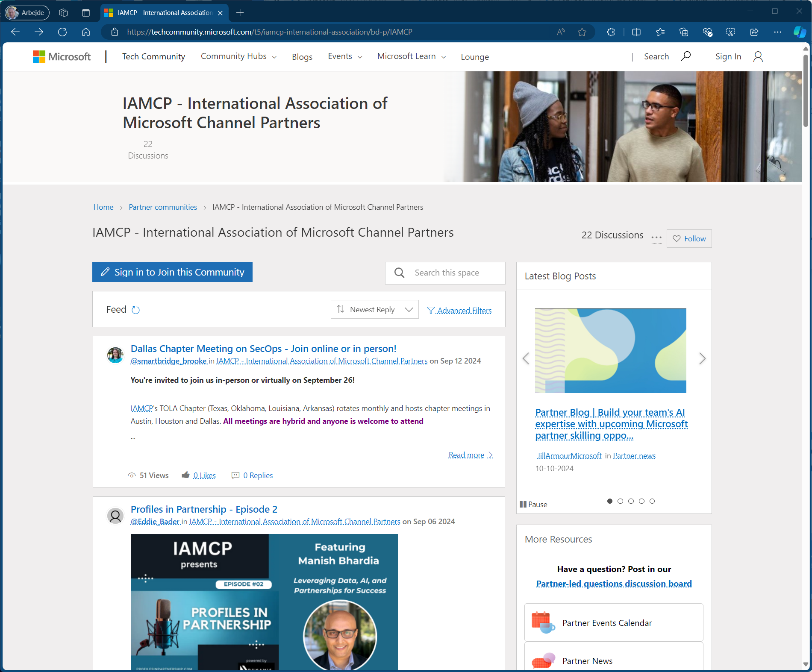Screen dimensions: 812x672
Task: Click the browser forward arrow
Action: [39, 32]
